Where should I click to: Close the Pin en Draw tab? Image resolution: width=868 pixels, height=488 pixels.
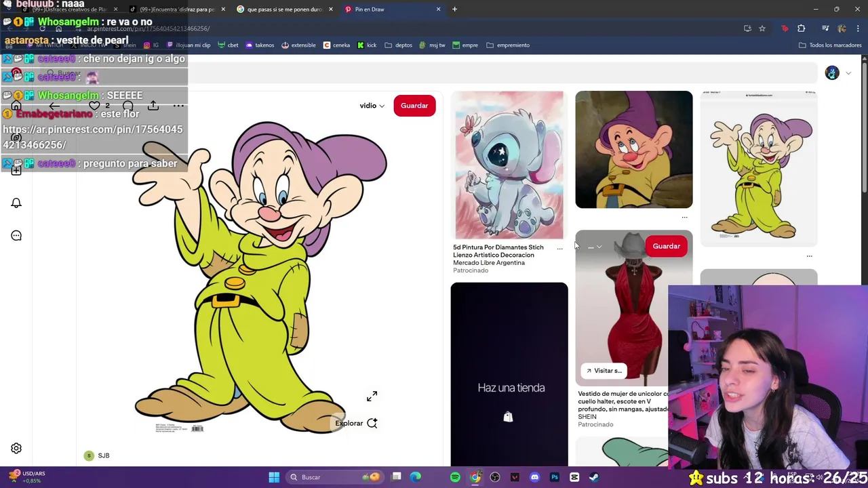click(x=438, y=9)
